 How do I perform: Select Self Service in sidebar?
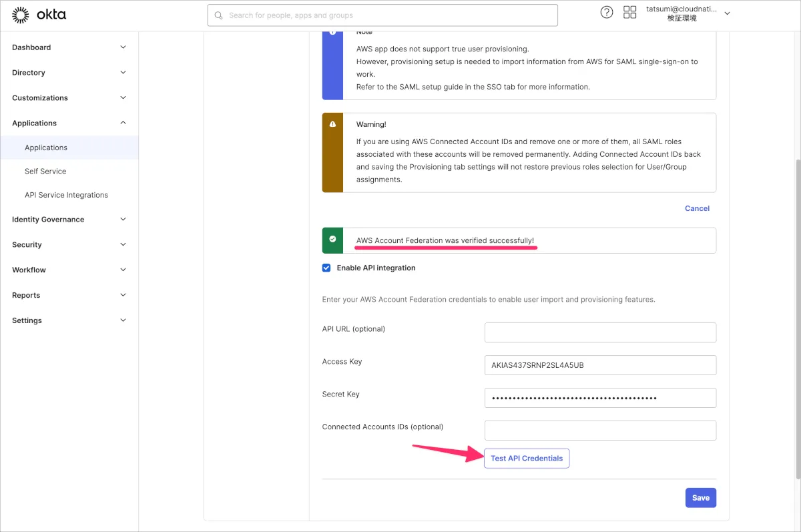coord(45,172)
